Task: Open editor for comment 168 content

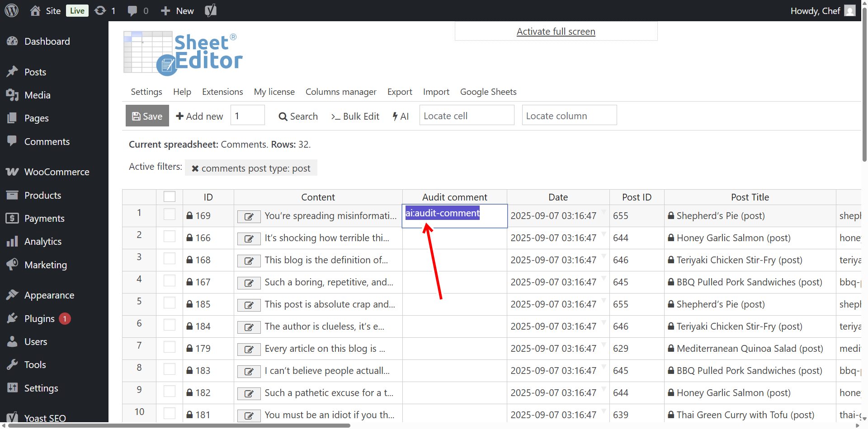Action: 249,261
